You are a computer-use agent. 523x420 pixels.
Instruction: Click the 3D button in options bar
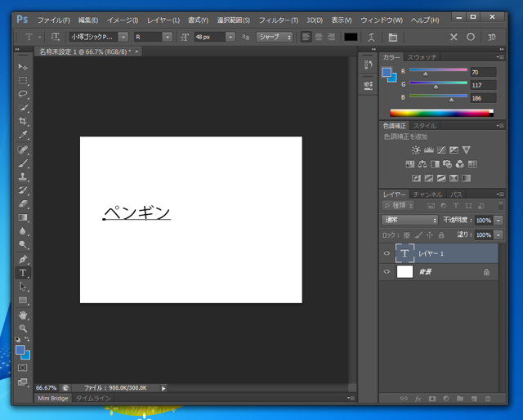[491, 37]
